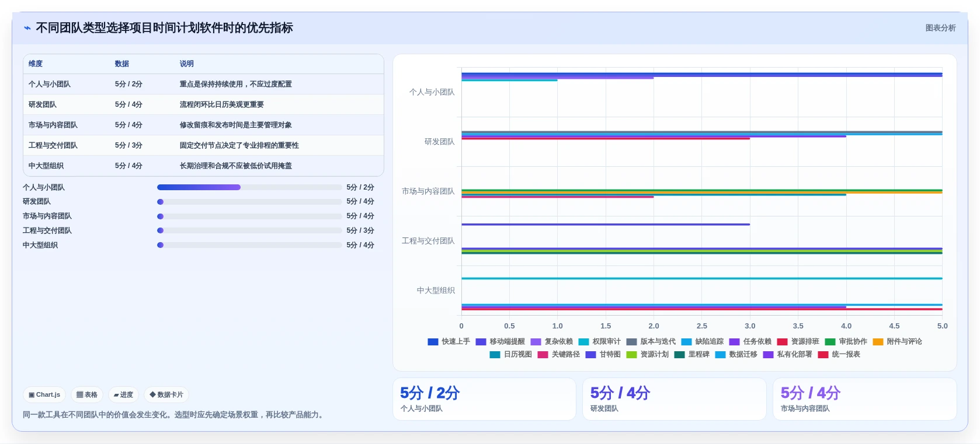
Task: Click the 个人与小团队 progress bar
Action: (x=249, y=187)
